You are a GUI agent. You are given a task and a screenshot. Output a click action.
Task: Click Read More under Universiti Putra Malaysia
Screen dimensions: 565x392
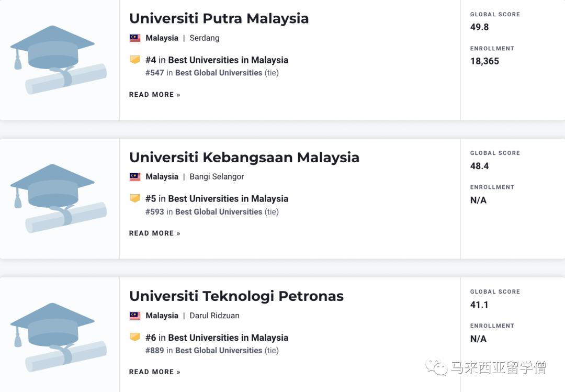pos(154,95)
